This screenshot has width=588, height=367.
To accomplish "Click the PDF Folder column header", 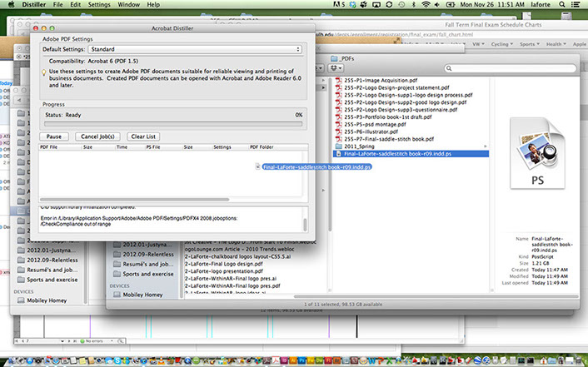I will point(262,147).
